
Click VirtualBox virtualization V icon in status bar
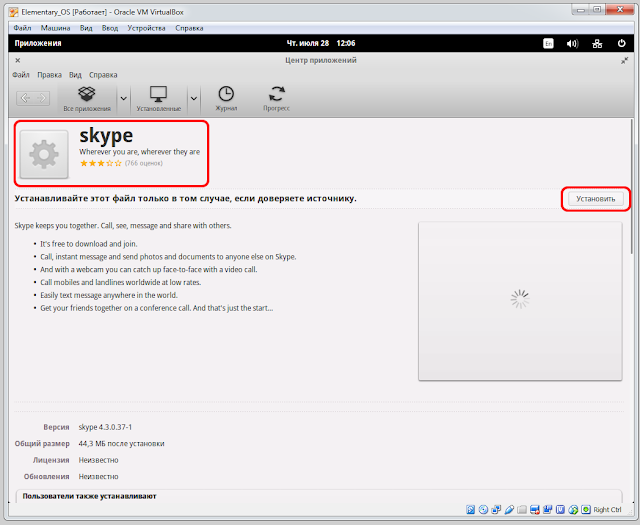tap(560, 509)
